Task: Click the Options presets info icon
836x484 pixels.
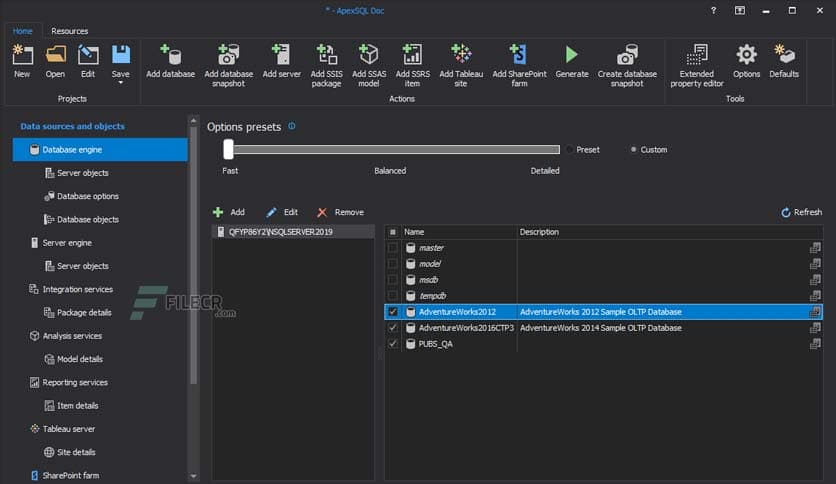Action: coord(292,126)
